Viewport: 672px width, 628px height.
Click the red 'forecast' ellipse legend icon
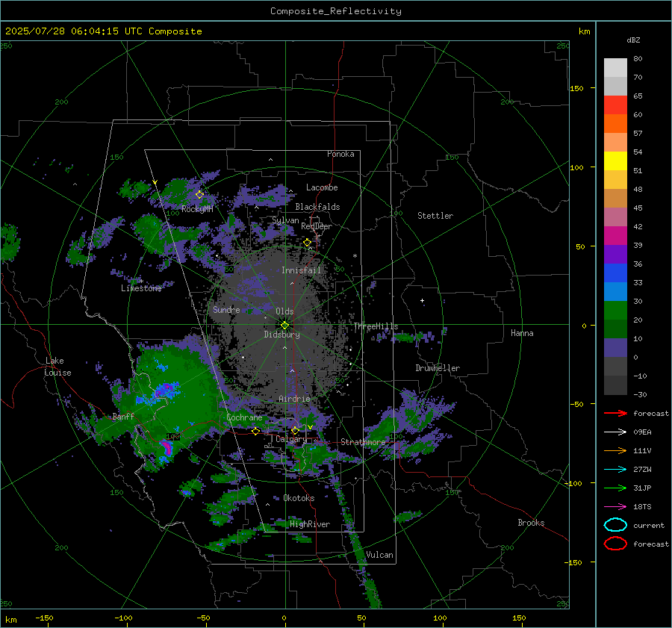tap(615, 544)
